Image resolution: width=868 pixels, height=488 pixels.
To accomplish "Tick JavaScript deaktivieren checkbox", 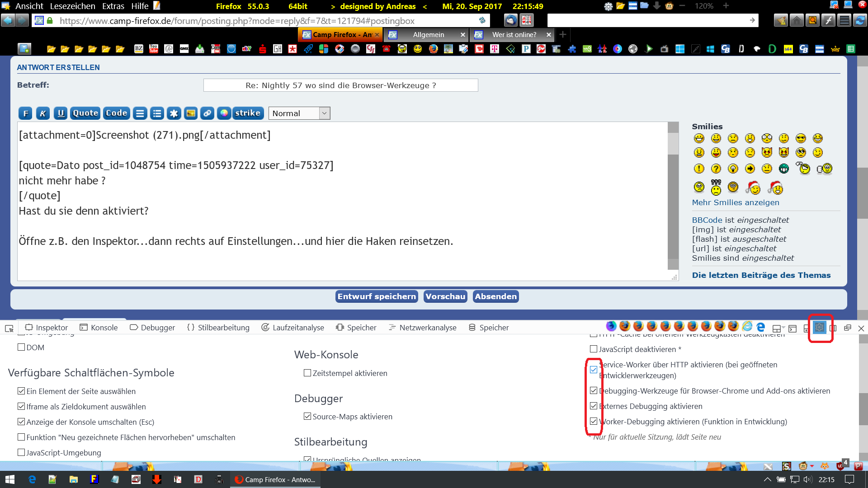I will click(x=594, y=349).
